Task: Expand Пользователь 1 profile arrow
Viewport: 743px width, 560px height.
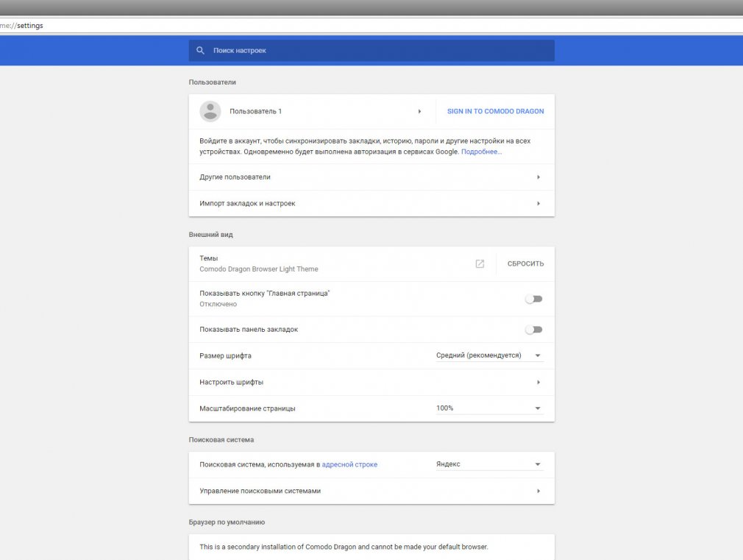Action: point(419,111)
